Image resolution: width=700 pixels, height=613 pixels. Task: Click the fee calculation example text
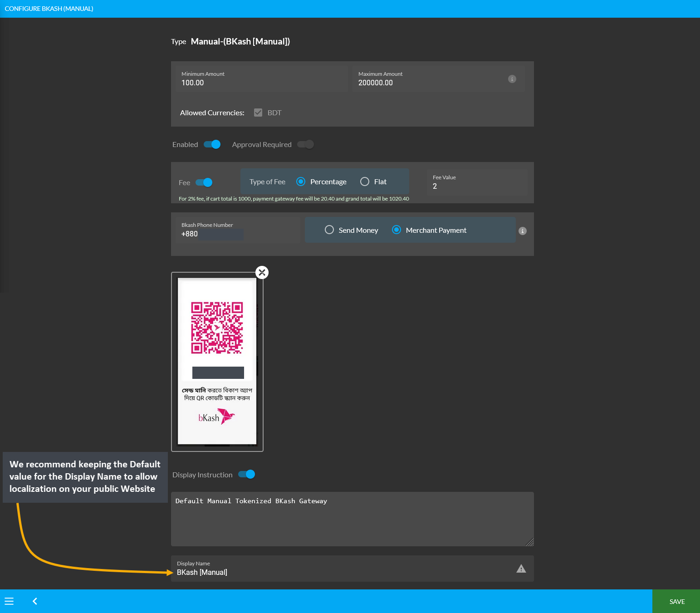[294, 199]
